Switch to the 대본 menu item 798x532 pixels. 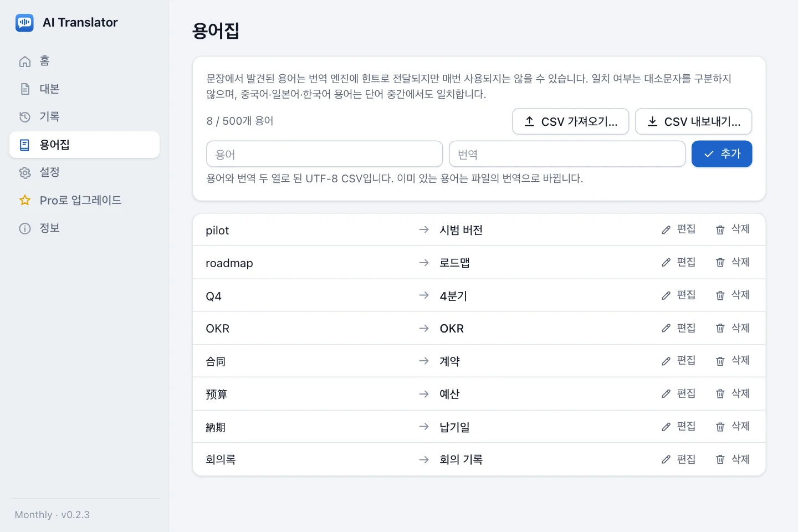84,89
